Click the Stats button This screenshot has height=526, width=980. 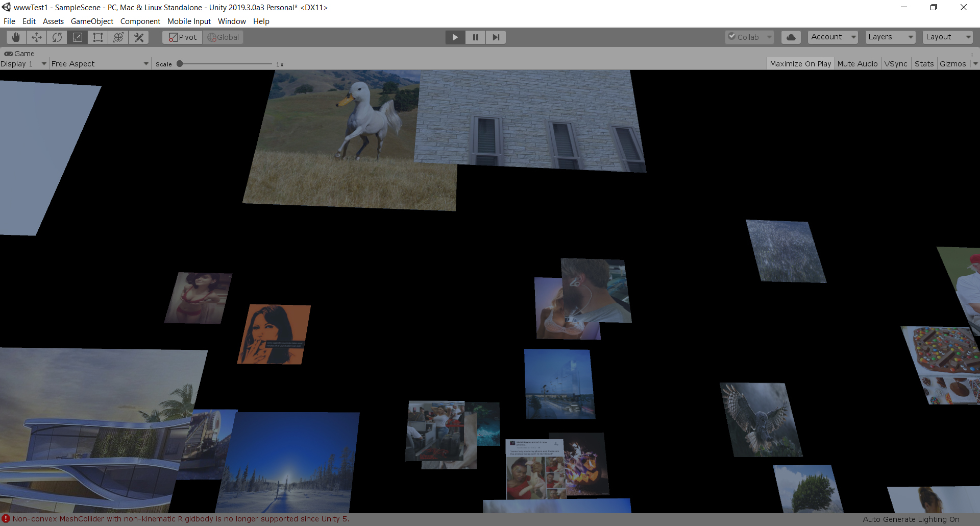coord(924,64)
